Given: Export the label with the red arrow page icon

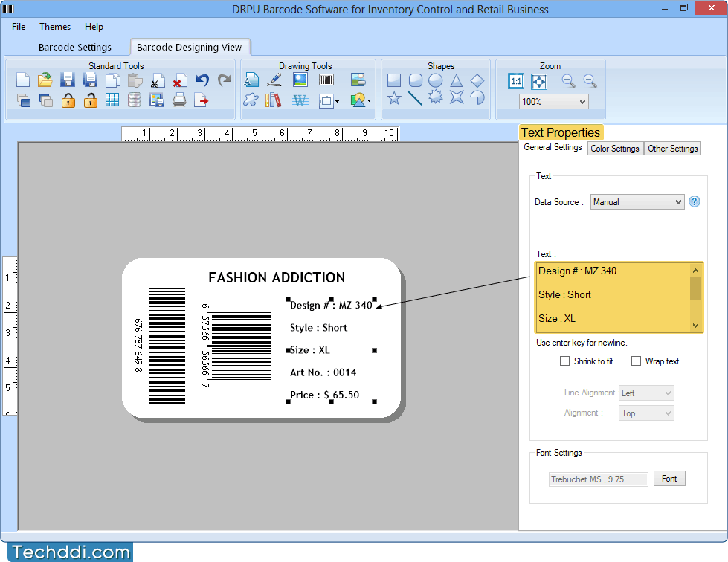Looking at the screenshot, I should (x=201, y=100).
